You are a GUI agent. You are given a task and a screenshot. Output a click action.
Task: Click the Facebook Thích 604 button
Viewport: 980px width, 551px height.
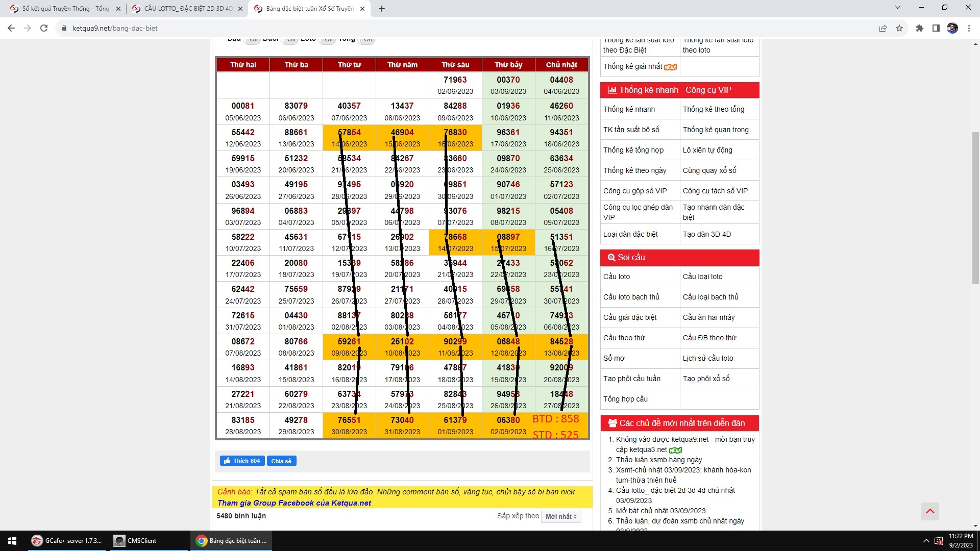pos(242,461)
